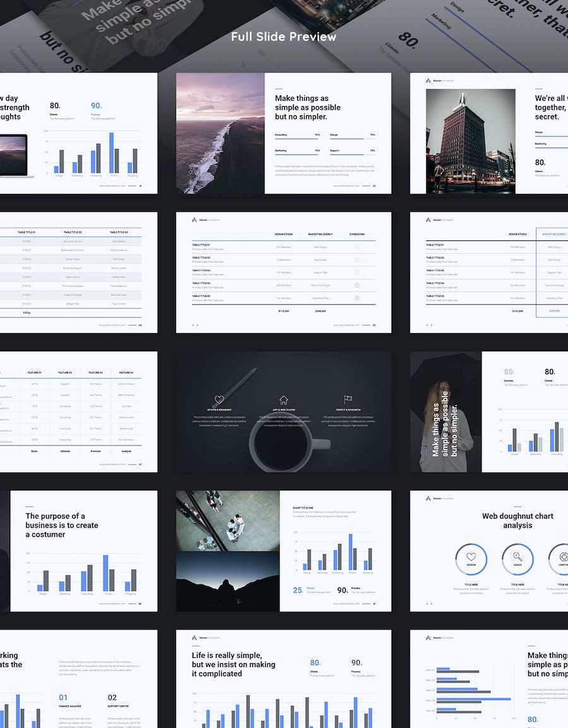Click the Master Innovation logo on 'Life is really simple' slide
568x728 pixels.
pyautogui.click(x=206, y=638)
